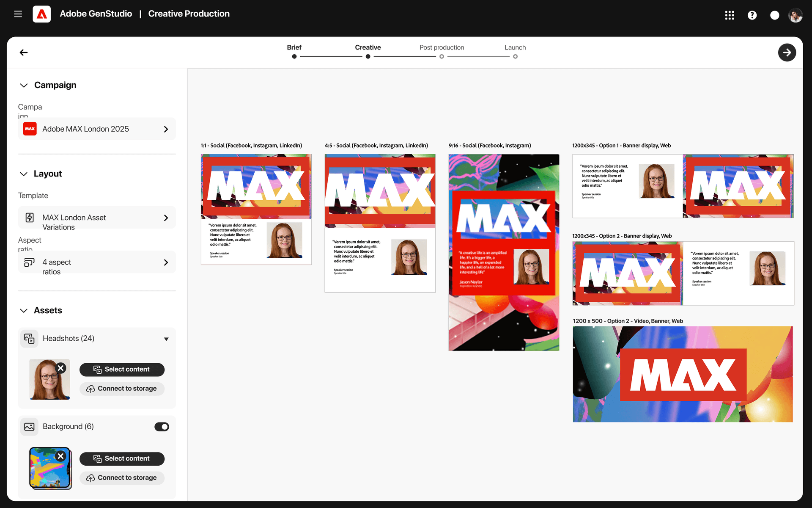
Task: Click the aspect ratios icon
Action: 29,262
